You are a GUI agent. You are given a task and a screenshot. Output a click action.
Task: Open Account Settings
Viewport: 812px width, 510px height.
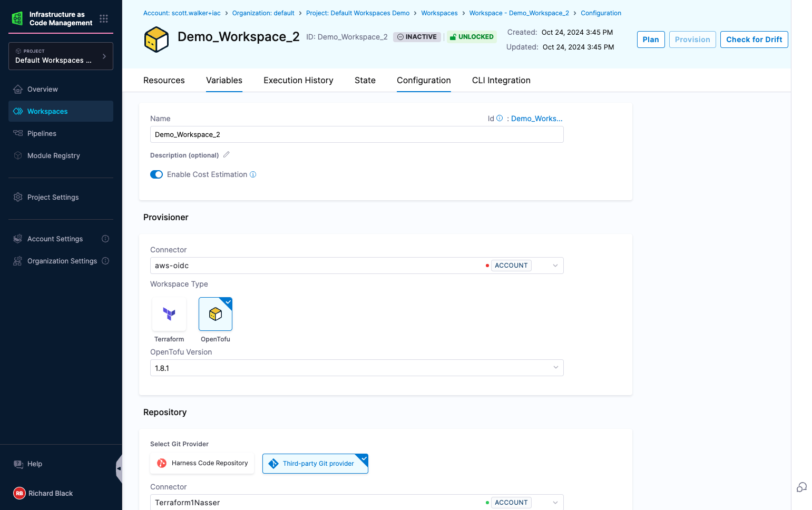[55, 239]
